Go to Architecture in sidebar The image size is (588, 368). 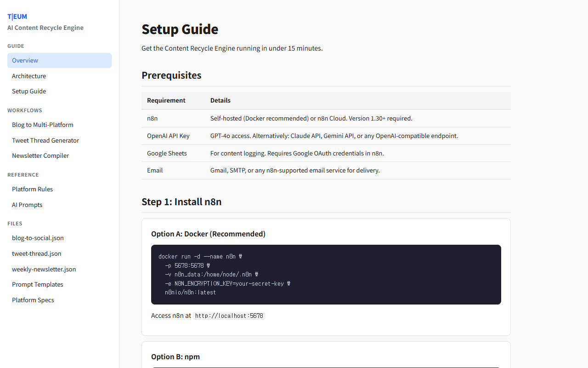29,76
